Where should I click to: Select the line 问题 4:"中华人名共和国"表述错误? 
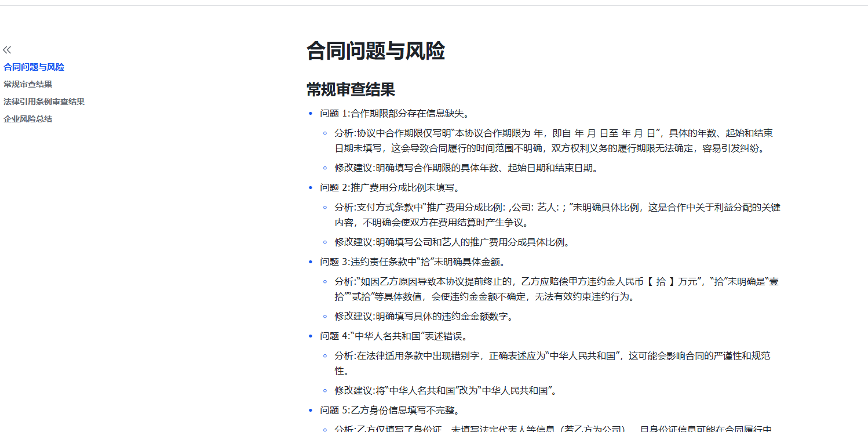click(x=394, y=336)
